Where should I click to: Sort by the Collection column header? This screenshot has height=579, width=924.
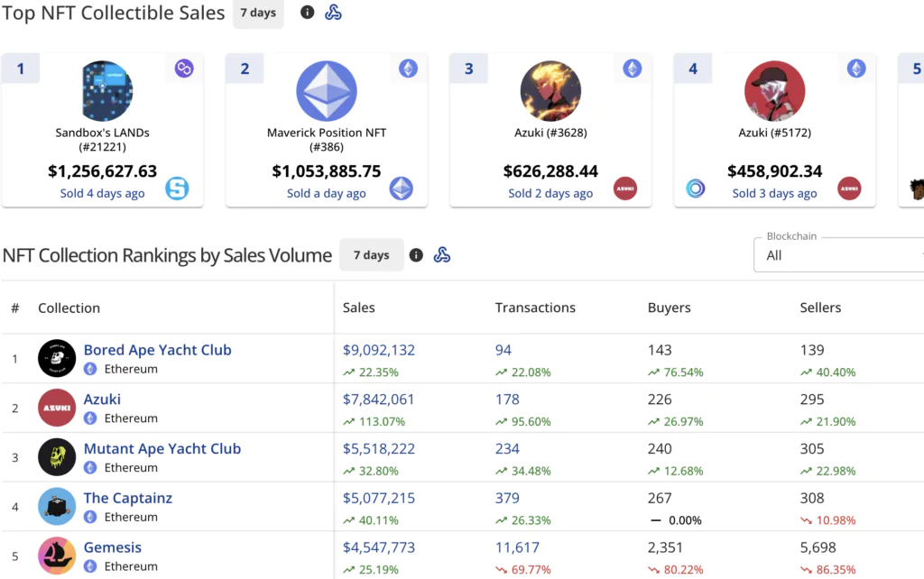[x=69, y=308]
